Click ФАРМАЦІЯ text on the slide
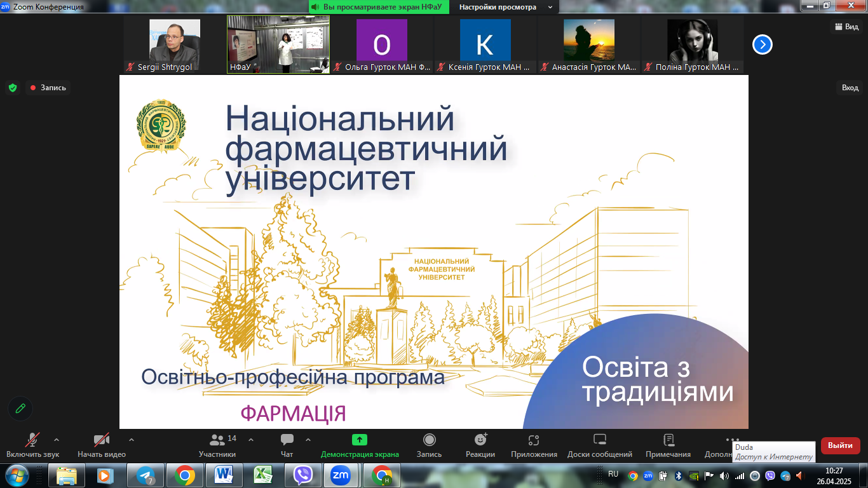The height and width of the screenshot is (488, 868). (293, 414)
